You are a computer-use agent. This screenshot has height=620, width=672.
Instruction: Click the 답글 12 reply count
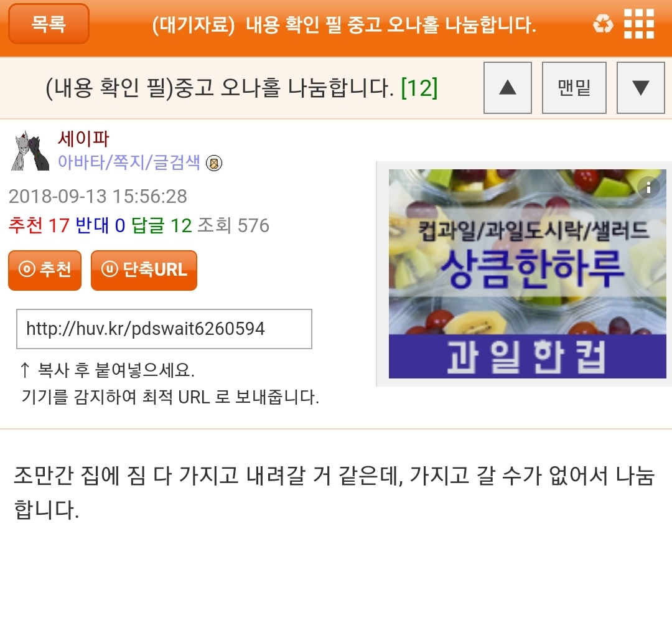click(x=161, y=225)
